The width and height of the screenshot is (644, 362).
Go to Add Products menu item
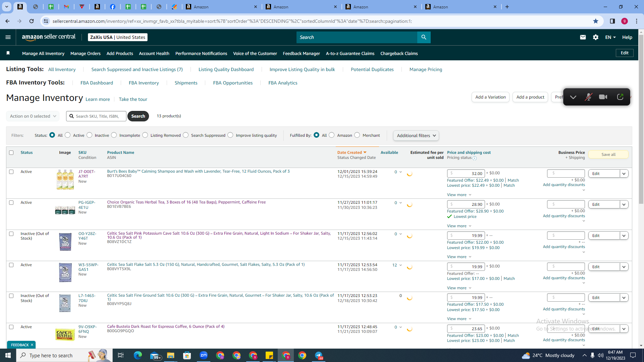click(120, 53)
